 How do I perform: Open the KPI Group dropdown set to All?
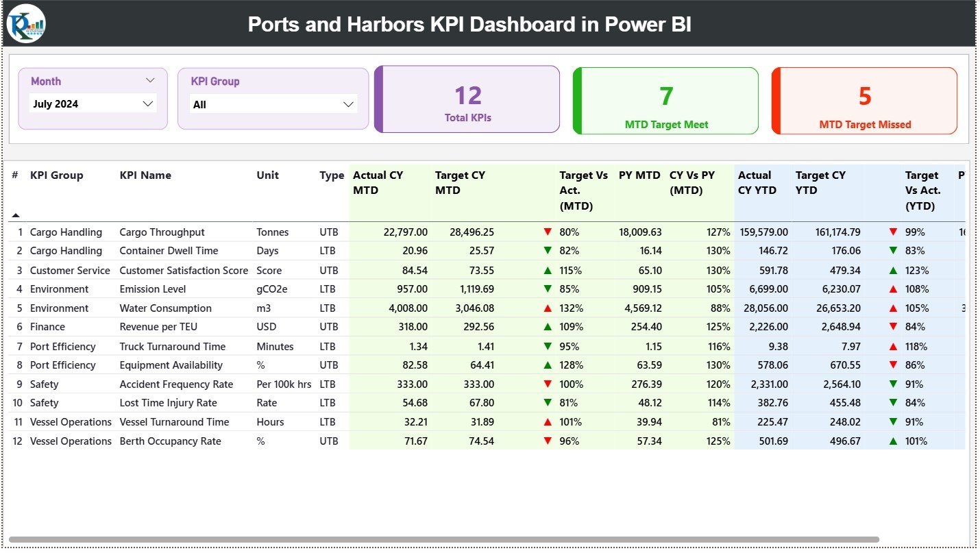point(273,103)
